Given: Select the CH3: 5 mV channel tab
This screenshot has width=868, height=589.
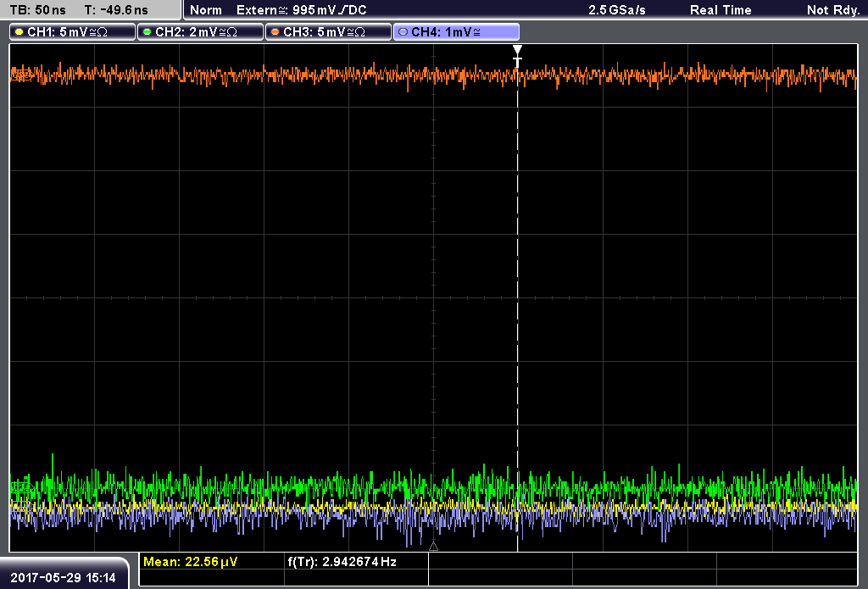Looking at the screenshot, I should pos(328,32).
